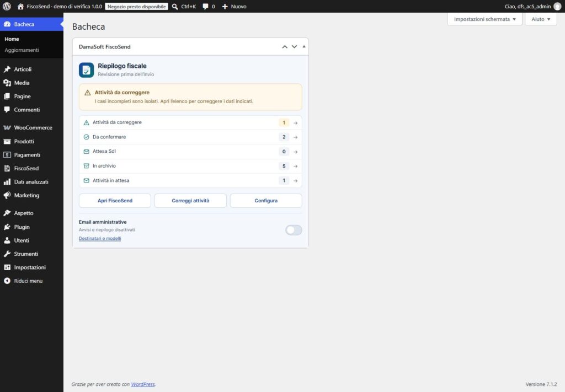Click the arrow on the Da confermare row

pos(296,137)
